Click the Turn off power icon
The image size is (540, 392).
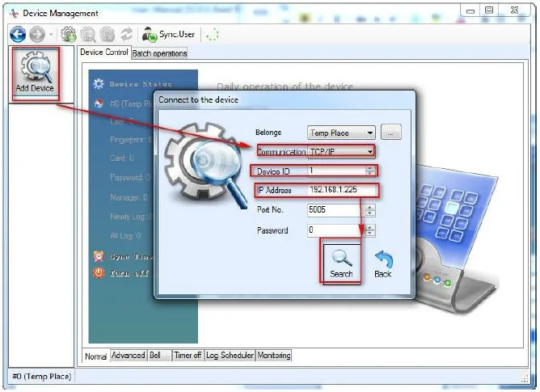(99, 273)
